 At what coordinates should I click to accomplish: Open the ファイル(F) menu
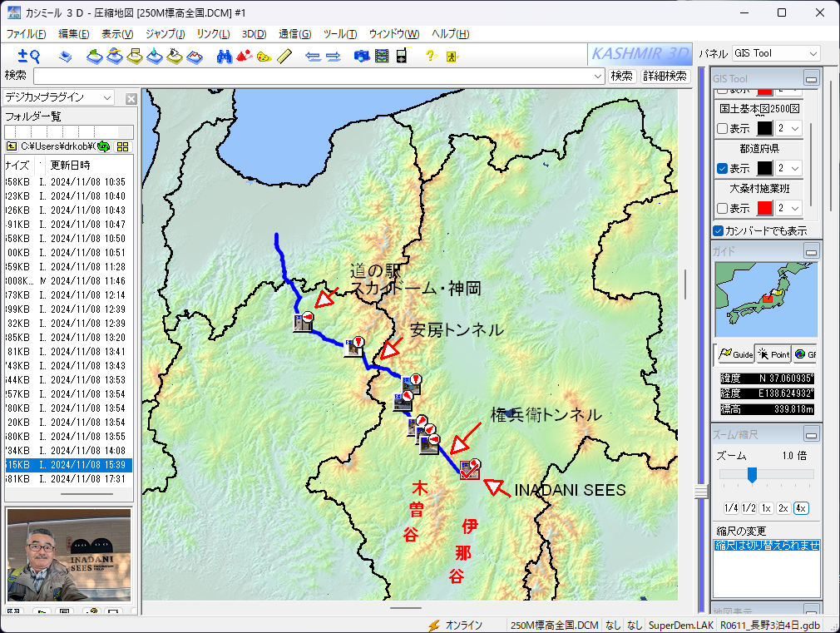coord(26,34)
